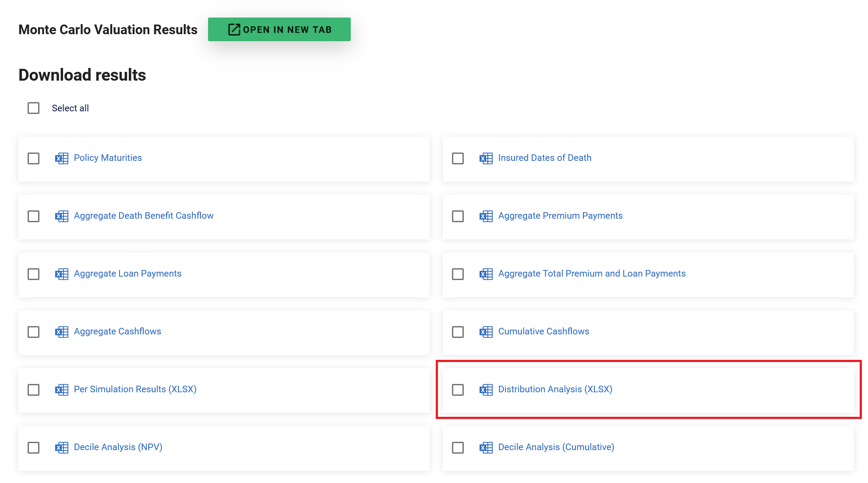Click the Excel icon beside Policy Maturities
Viewport: 868px width, 483px height.
61,158
